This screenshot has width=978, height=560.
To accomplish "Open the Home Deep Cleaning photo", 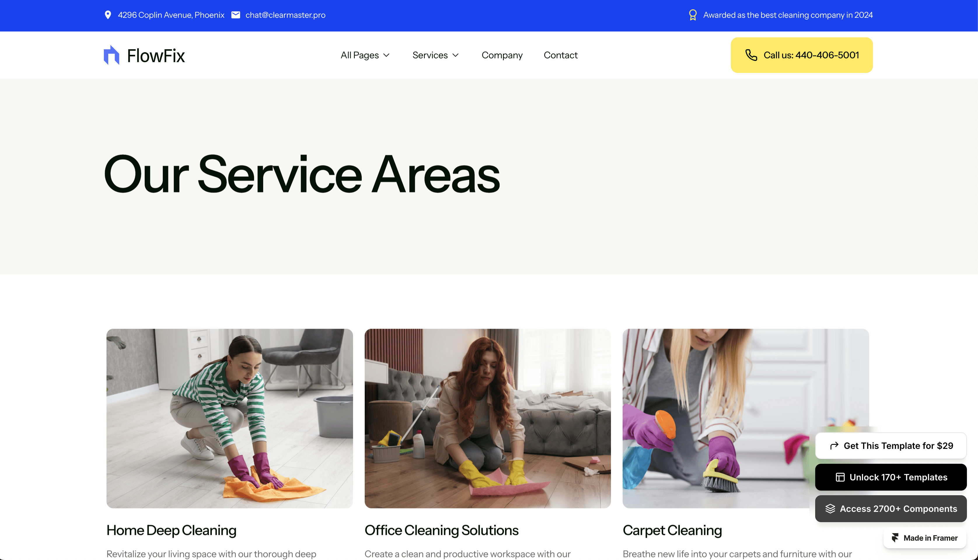I will [230, 419].
